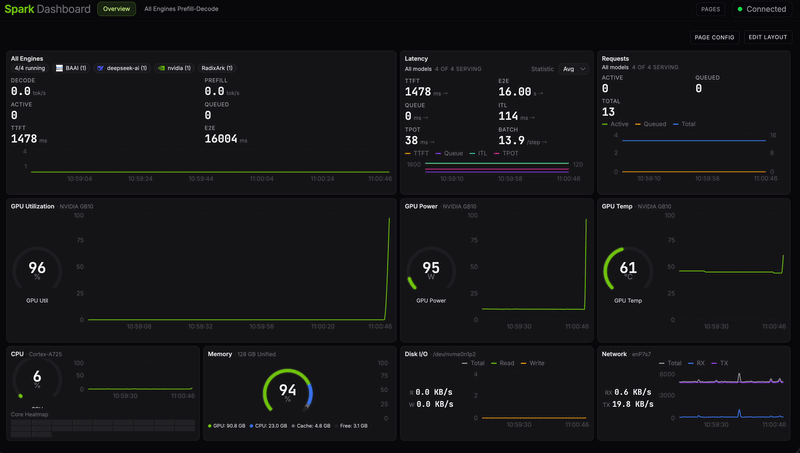Screen dimensions: 800x453
Task: Toggle the TTFT series in Latency legend
Action: coord(417,154)
